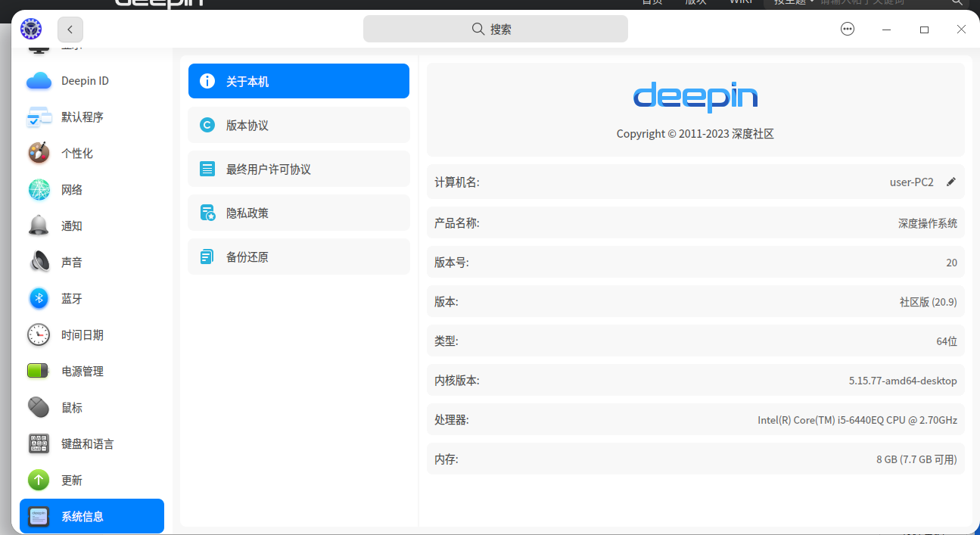Click the Control Center app icon in title bar
980x535 pixels.
click(x=31, y=30)
